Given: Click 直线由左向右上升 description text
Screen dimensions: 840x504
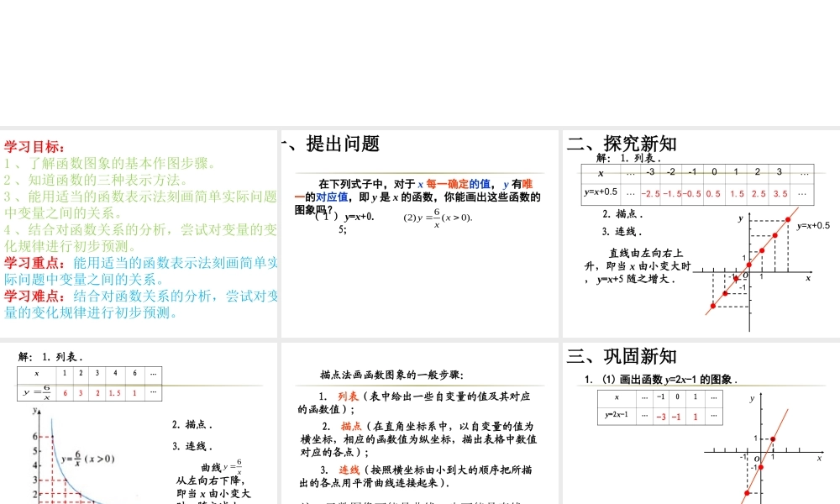Looking at the screenshot, I should click(x=638, y=265).
